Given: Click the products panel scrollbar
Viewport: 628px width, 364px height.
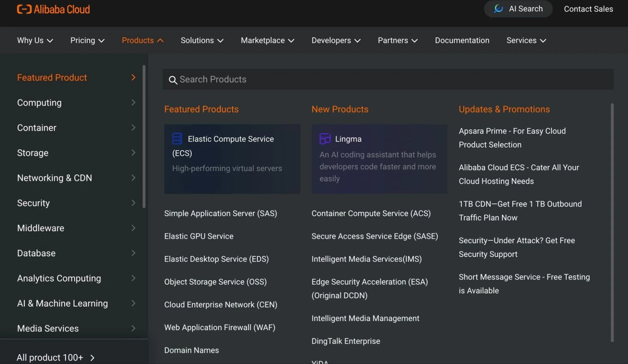Looking at the screenshot, I should [612, 222].
